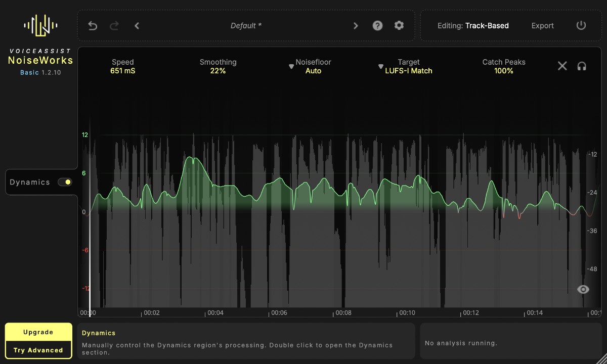
Task: Click timeline marker 00:08
Action: (343, 313)
